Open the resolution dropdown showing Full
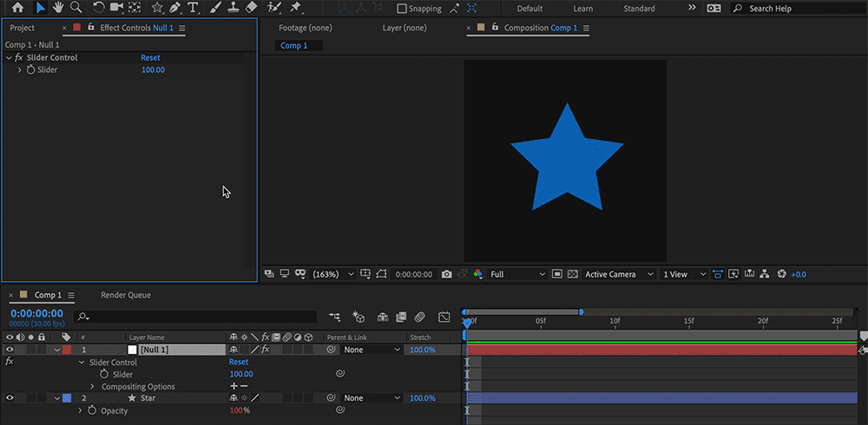Image resolution: width=868 pixels, height=425 pixels. click(x=518, y=274)
